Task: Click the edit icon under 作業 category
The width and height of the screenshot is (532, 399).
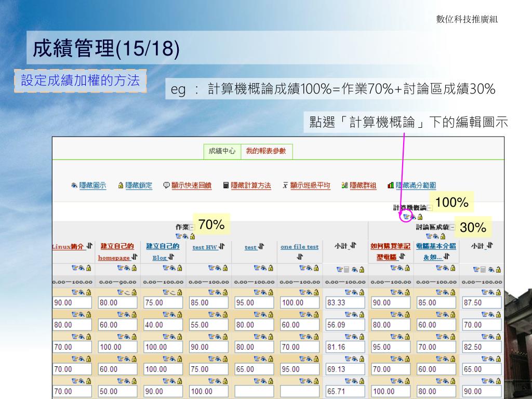Action: point(179,236)
